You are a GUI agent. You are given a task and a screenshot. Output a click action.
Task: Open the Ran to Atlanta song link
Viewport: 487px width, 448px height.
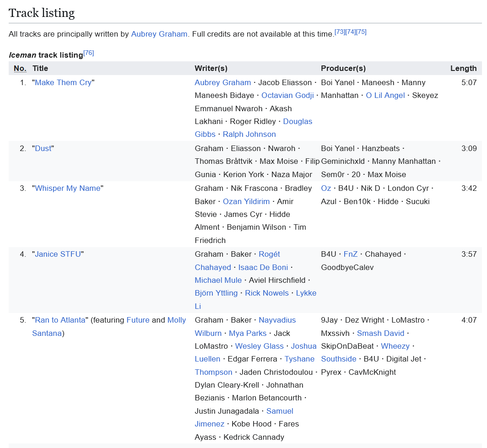click(x=60, y=320)
